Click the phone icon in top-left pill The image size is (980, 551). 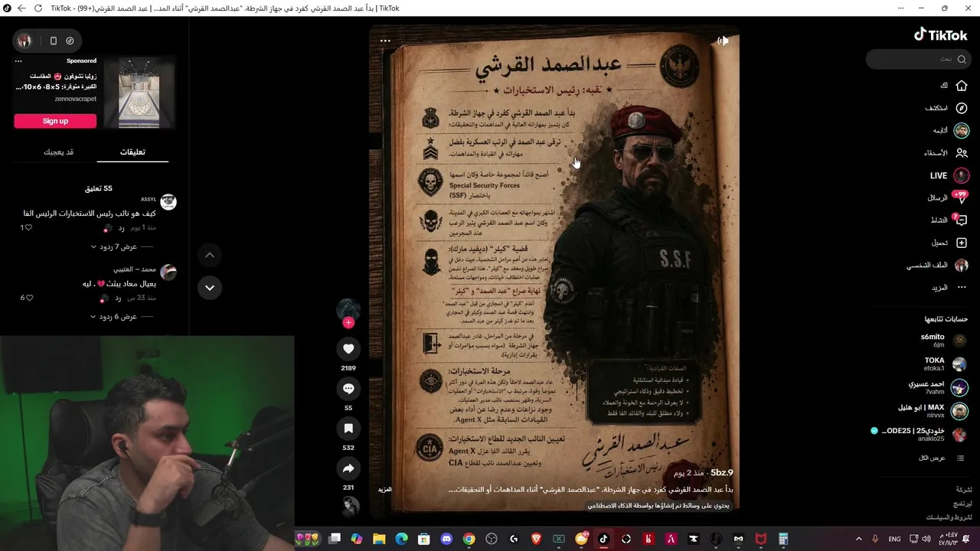click(x=54, y=41)
